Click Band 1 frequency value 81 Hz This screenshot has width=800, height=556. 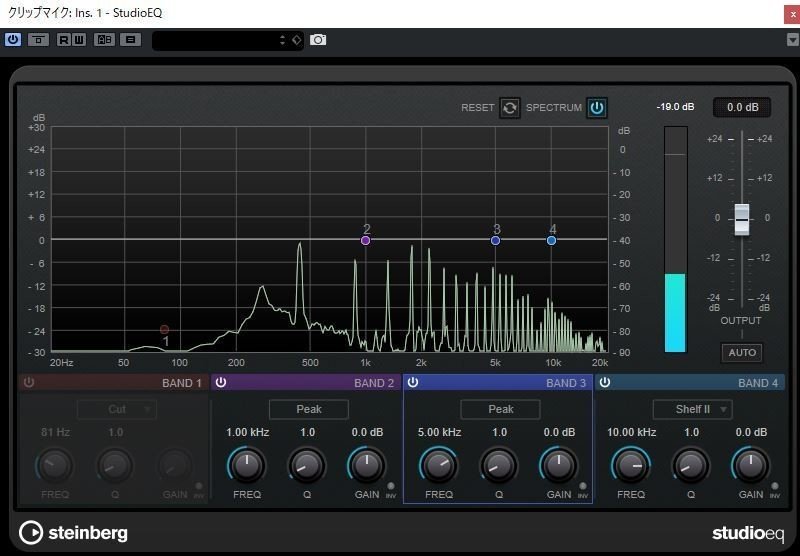click(x=56, y=432)
